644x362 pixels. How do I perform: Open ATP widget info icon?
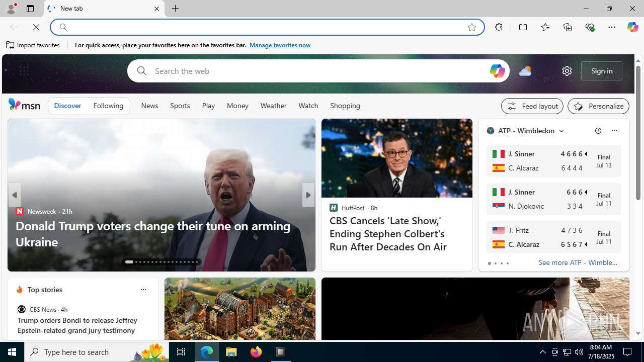[x=598, y=131]
